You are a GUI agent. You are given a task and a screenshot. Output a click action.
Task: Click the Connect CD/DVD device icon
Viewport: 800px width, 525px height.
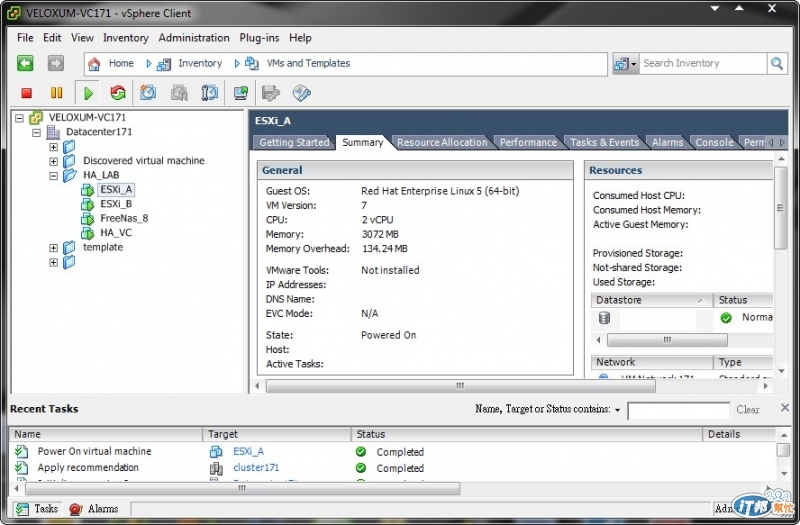tap(302, 93)
